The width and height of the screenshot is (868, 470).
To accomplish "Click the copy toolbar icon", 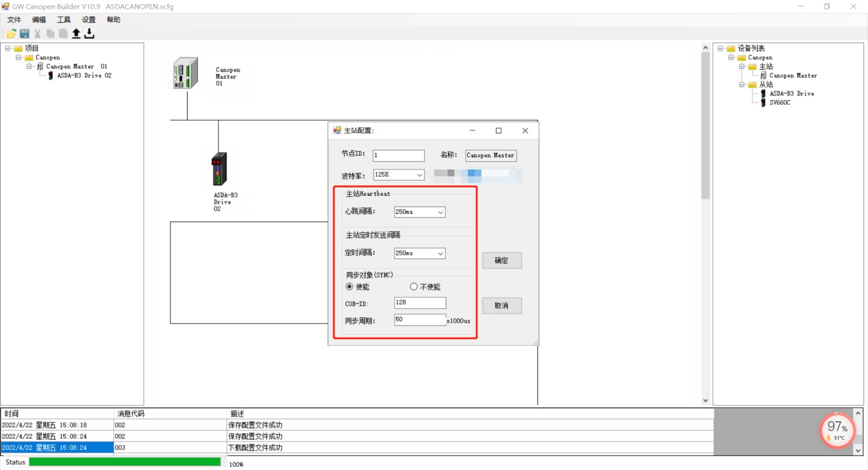I will click(x=51, y=34).
